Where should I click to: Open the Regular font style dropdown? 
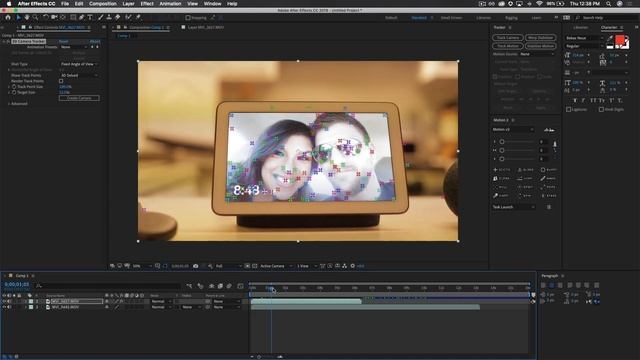click(x=584, y=46)
